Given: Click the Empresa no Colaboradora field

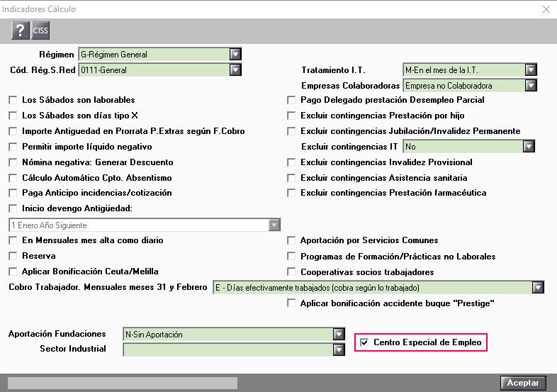Looking at the screenshot, I should [x=470, y=86].
